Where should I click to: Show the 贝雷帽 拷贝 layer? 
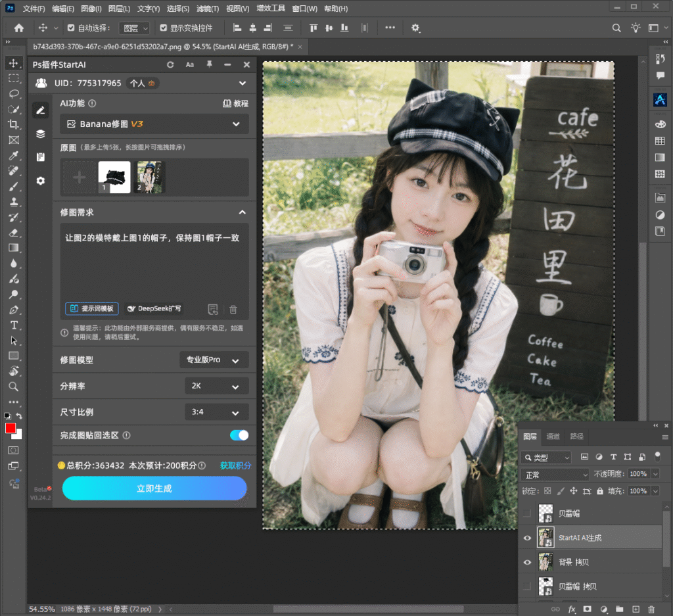(527, 586)
